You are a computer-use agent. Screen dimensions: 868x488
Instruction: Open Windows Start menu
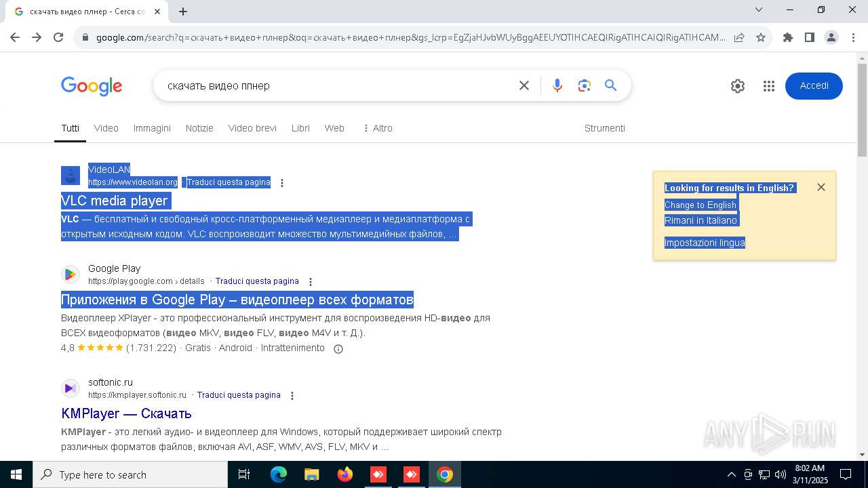click(16, 474)
